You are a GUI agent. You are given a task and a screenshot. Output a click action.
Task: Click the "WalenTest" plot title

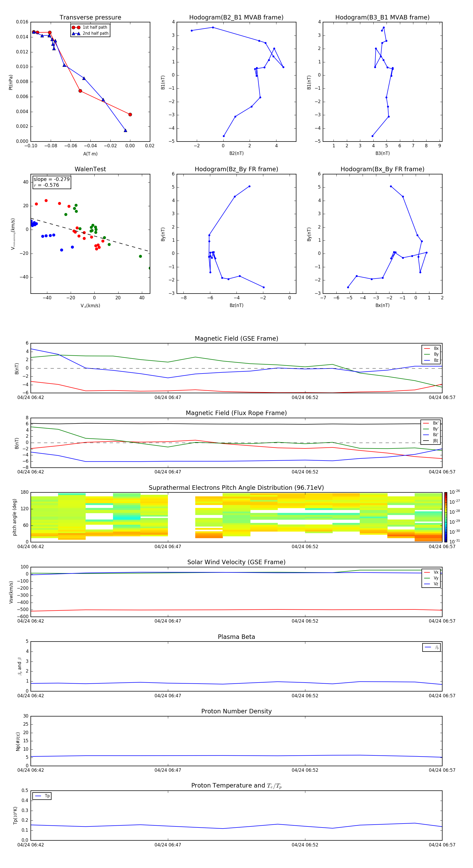[90, 169]
